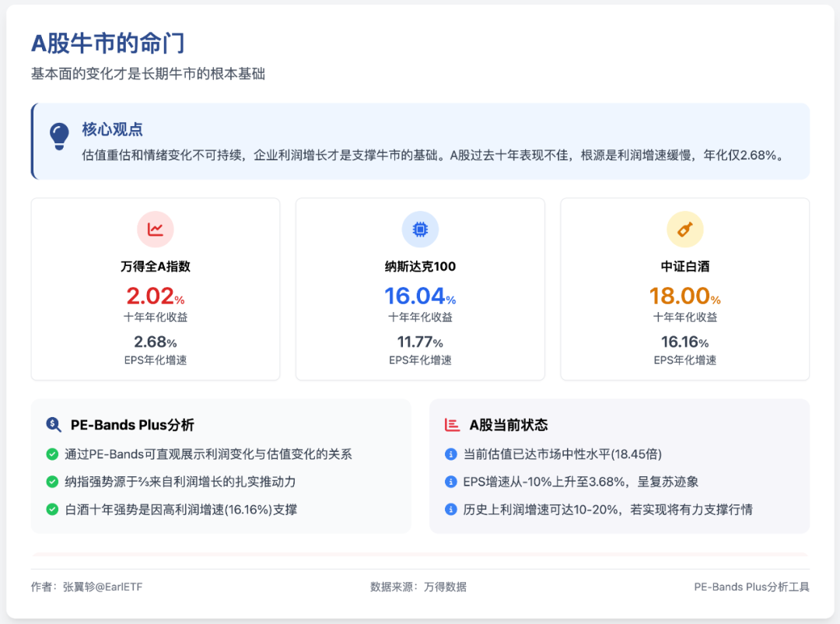Click the 中证白酒 card title
Screen dimensions: 840x624
coord(684,266)
